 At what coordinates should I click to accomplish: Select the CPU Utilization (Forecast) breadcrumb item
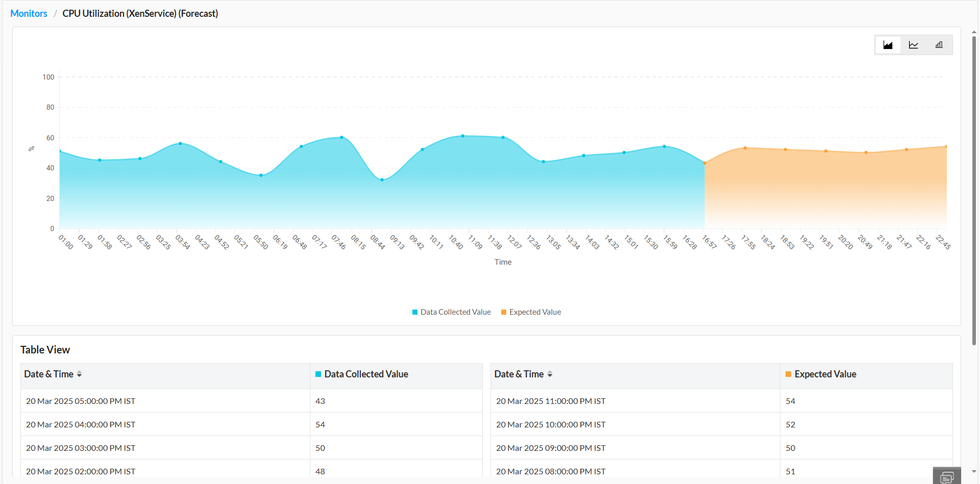(140, 13)
